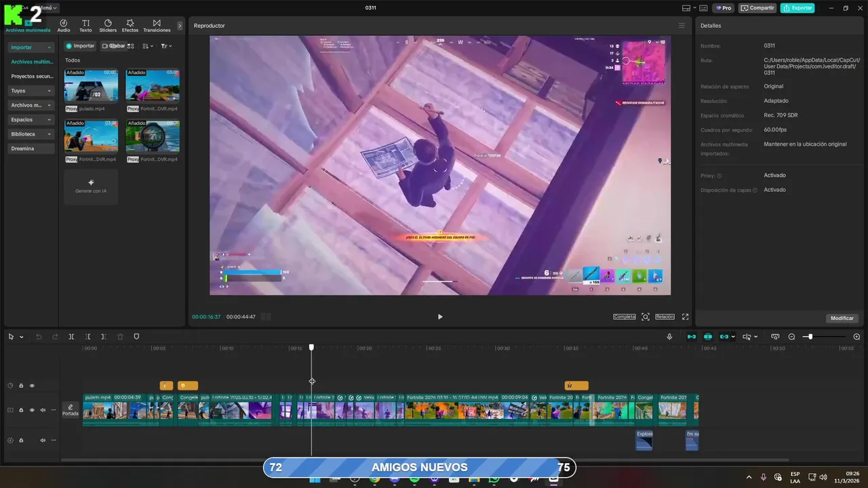
Task: Open the media sort dropdown
Action: [x=149, y=46]
